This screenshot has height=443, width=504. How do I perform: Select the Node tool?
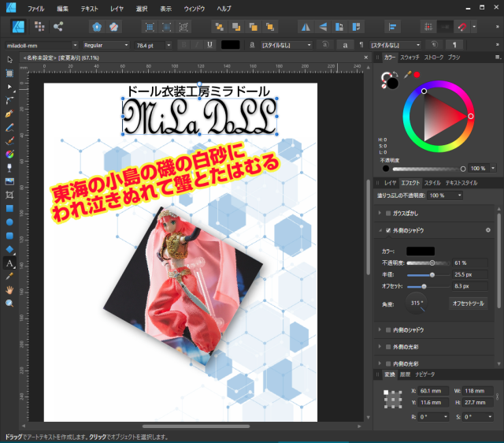(9, 87)
